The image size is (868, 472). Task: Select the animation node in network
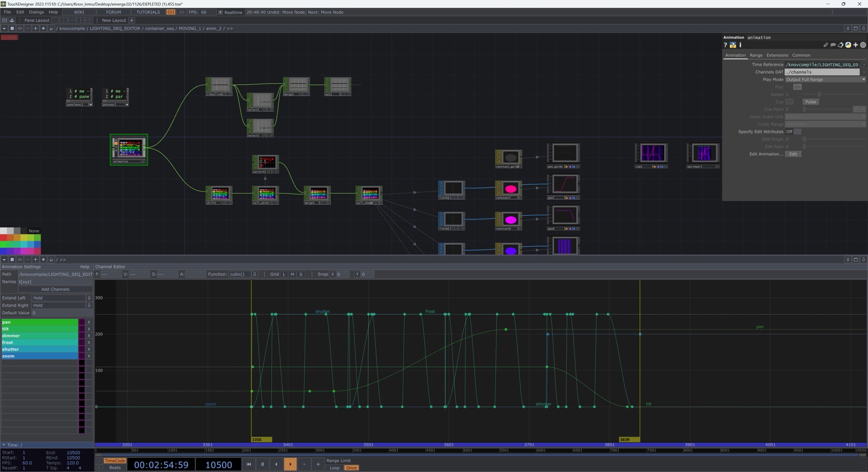[x=129, y=150]
